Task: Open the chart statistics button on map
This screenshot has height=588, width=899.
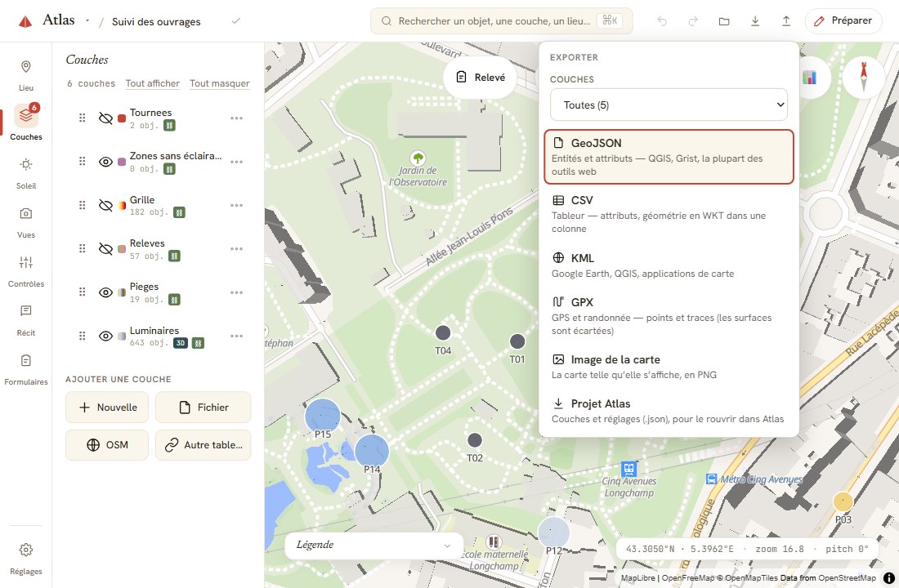Action: 811,78
